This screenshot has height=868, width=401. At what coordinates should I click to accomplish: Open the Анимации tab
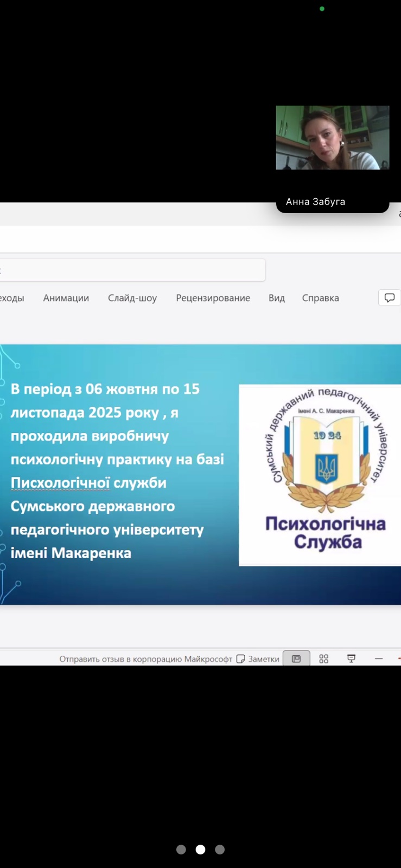[x=66, y=298]
